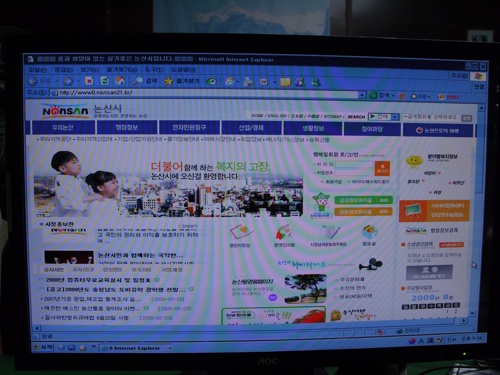Viewport: 500px width, 375px height.
Task: Select the 산업/경제 navigation tab
Action: pos(252,128)
